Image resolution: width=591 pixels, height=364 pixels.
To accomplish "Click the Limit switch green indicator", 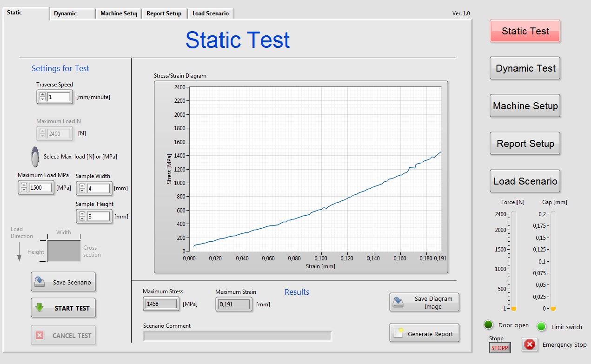I will point(541,326).
